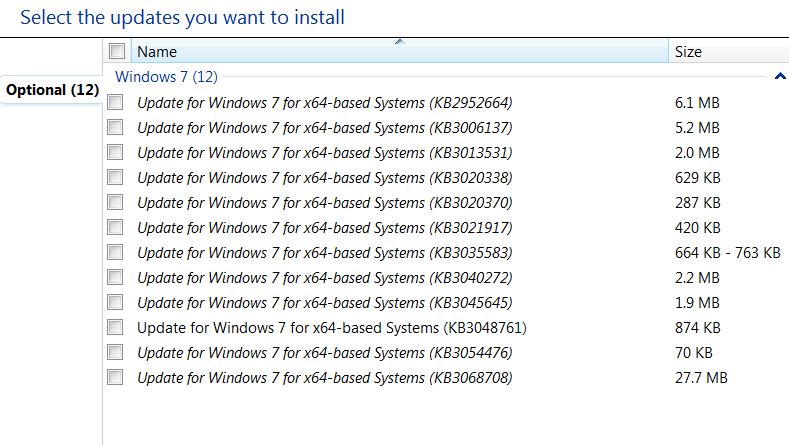Toggle the select-all checkbox in header

117,51
